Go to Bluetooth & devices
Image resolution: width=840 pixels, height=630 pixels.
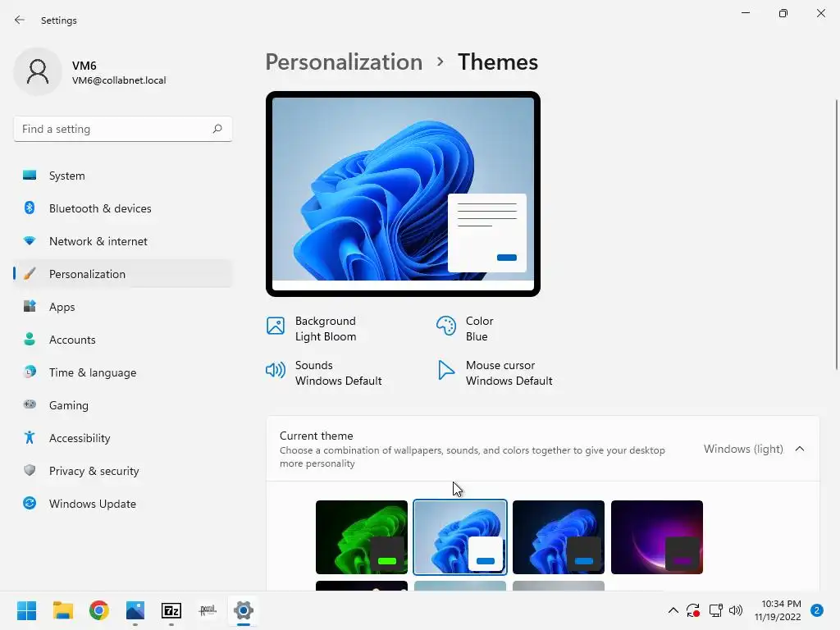[123, 208]
